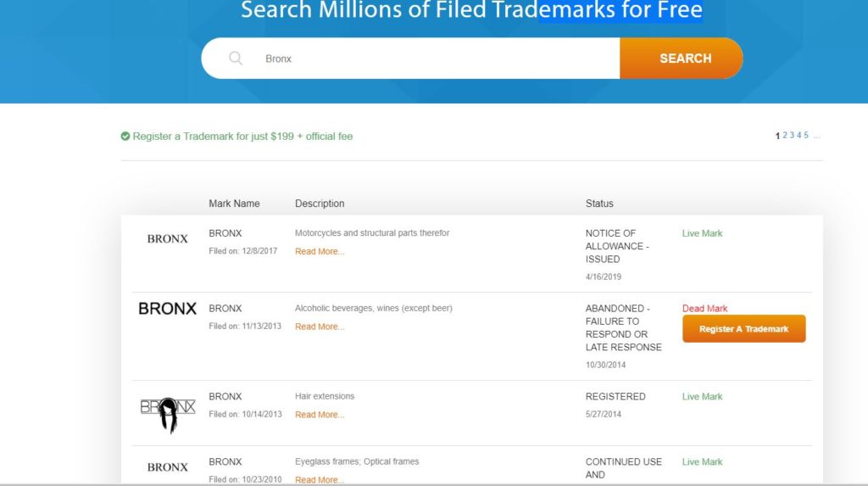Click 'Hair extensions' description text
This screenshot has width=868, height=486.
[x=325, y=396]
